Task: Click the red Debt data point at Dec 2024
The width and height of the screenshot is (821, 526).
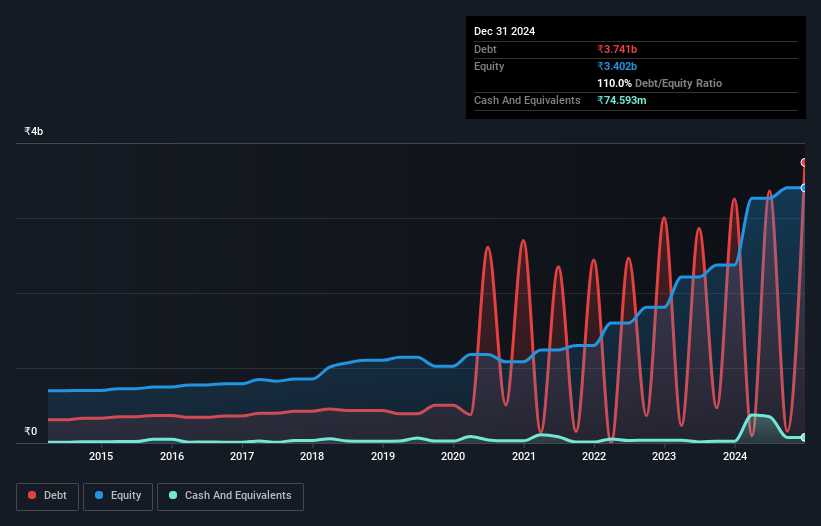Action: [804, 162]
